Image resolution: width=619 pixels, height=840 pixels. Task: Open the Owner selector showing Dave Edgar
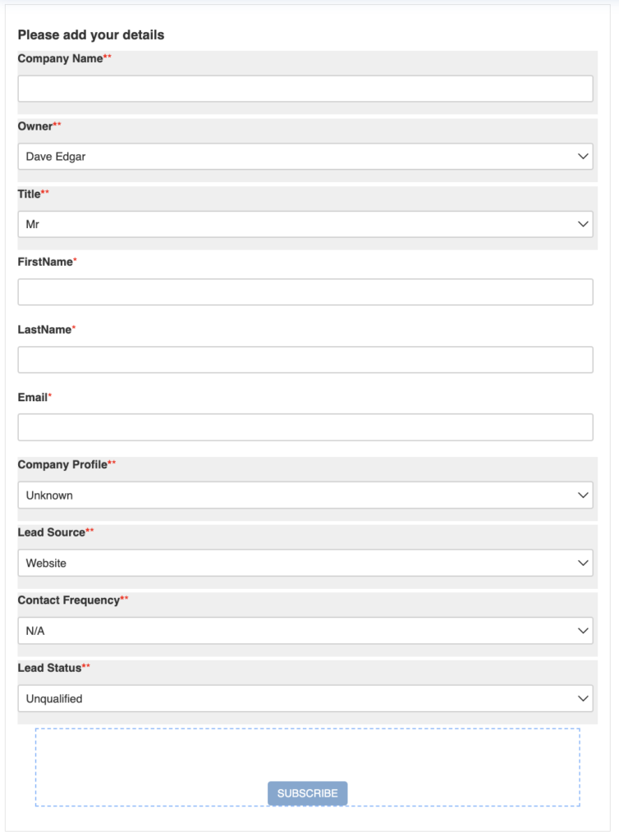[x=304, y=156]
